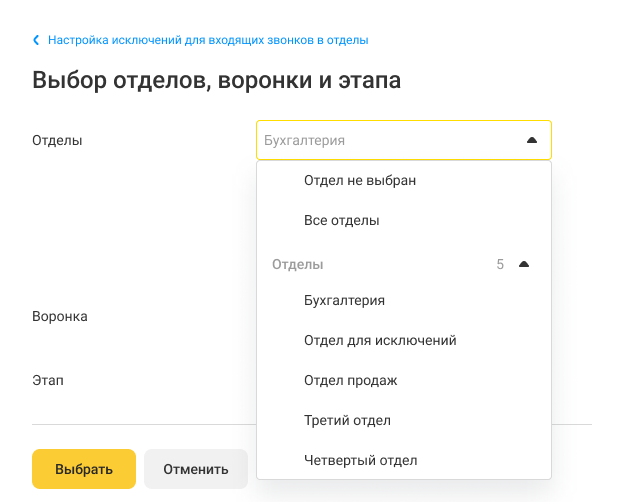Viewport: 624px width, 502px height.
Task: Click the blue back chevron icon
Action: (36, 40)
